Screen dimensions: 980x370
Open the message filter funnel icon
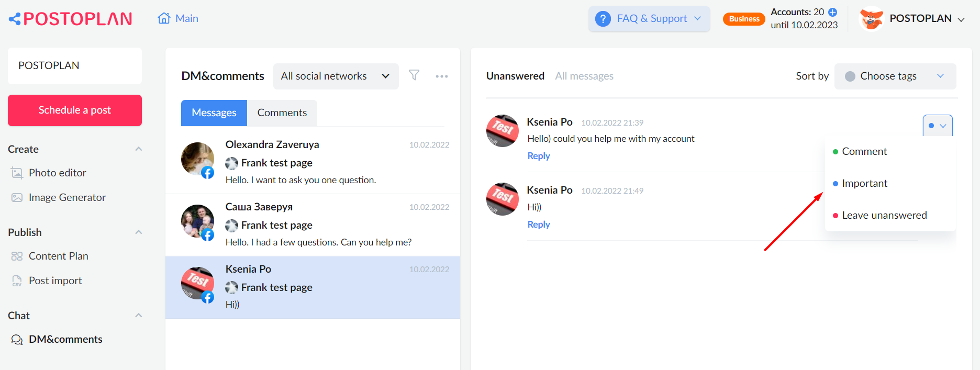pos(414,75)
